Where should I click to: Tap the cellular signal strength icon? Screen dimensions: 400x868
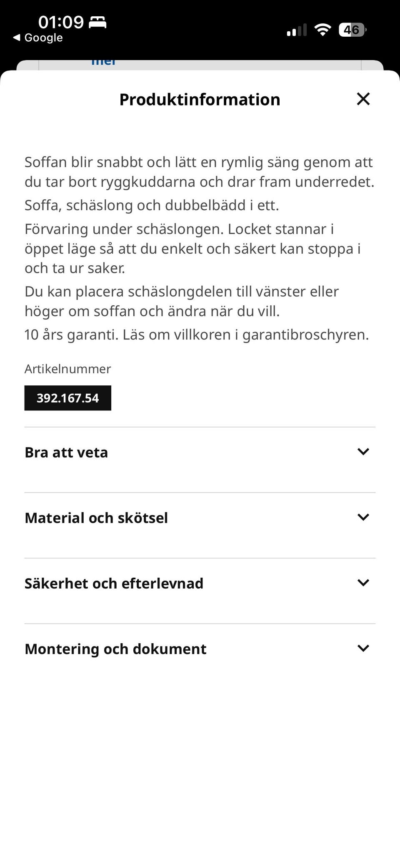point(297,30)
